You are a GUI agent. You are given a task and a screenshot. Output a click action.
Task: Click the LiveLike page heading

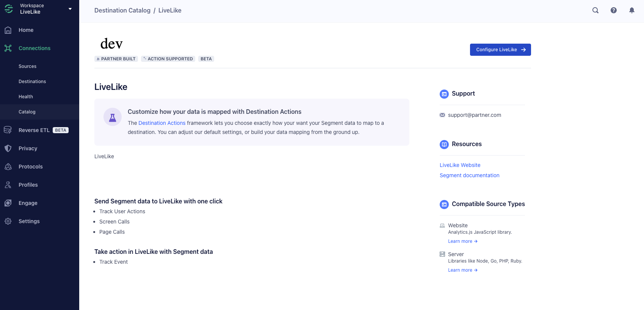[111, 87]
